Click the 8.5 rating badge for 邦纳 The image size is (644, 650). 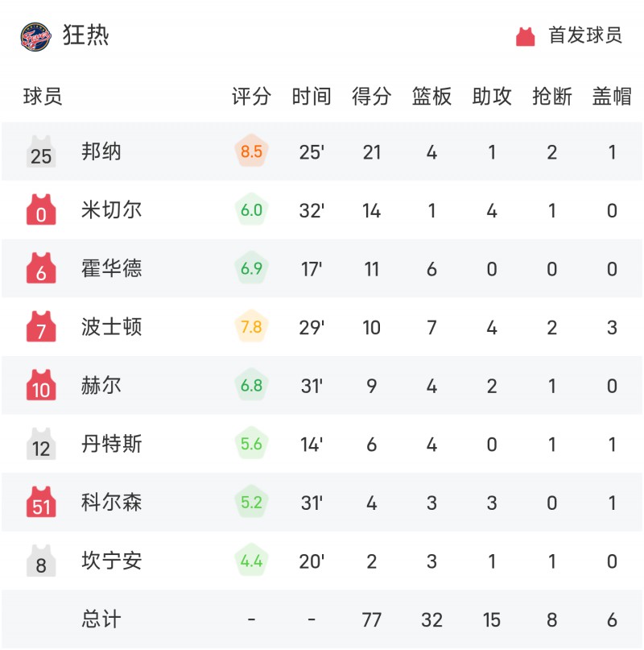point(251,151)
